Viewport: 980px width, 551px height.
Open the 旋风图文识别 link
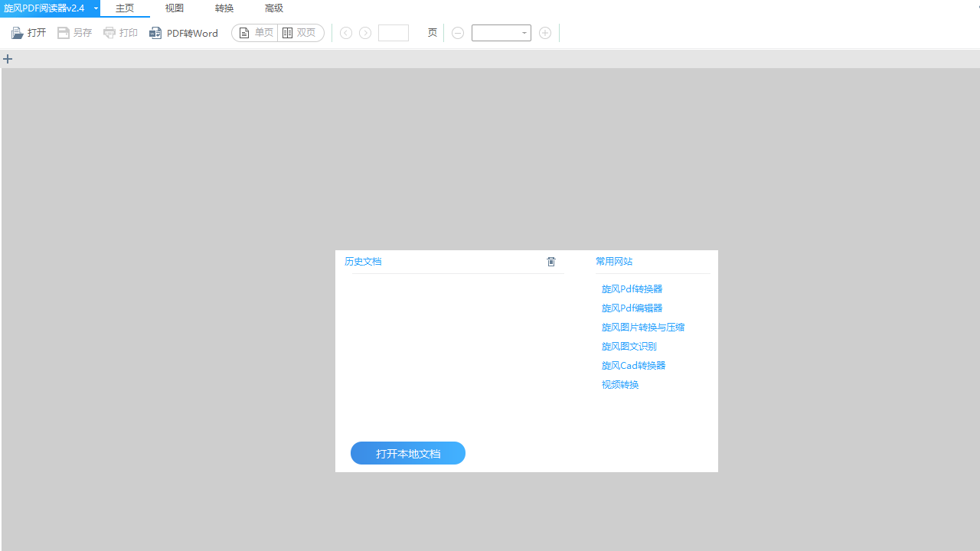(x=629, y=346)
